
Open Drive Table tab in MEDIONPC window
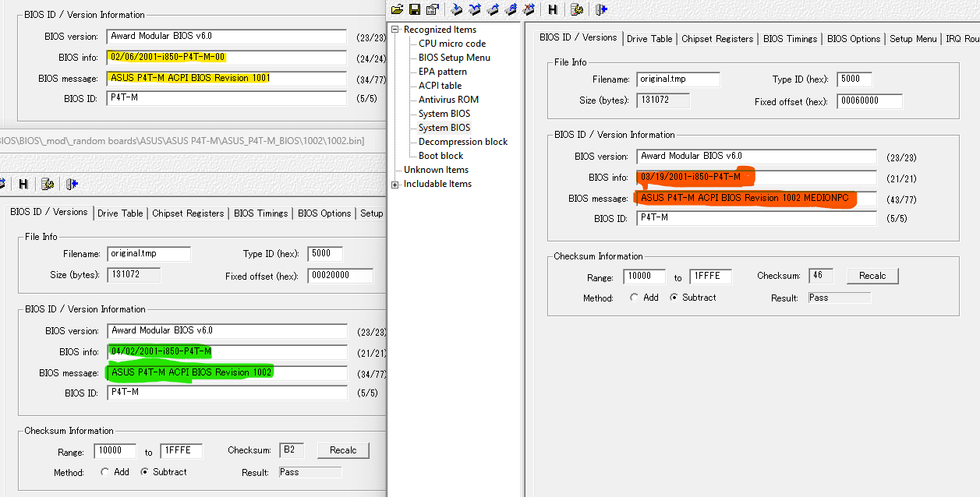coord(649,39)
